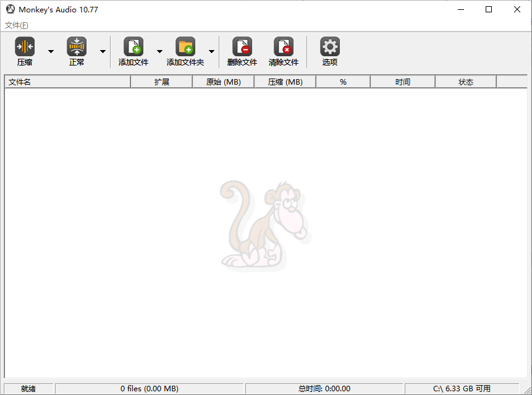Expand the dropdown next to 压缩
The width and height of the screenshot is (532, 395).
tap(51, 51)
